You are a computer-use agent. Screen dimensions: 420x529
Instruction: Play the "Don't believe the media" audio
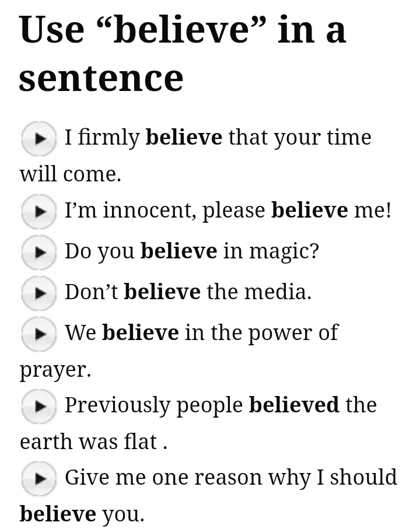39,292
